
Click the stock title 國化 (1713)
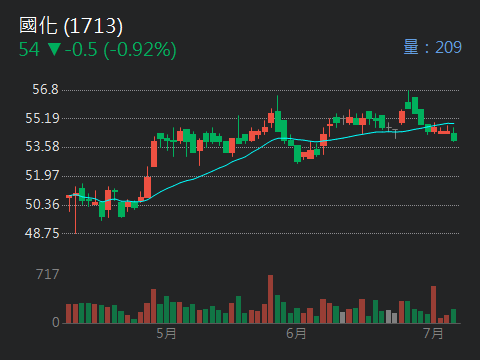click(71, 26)
